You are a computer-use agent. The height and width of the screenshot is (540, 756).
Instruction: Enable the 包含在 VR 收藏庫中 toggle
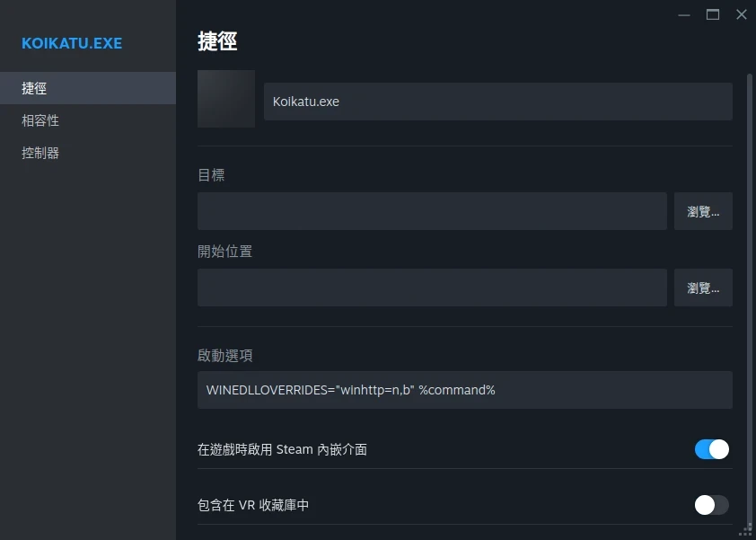pos(711,505)
